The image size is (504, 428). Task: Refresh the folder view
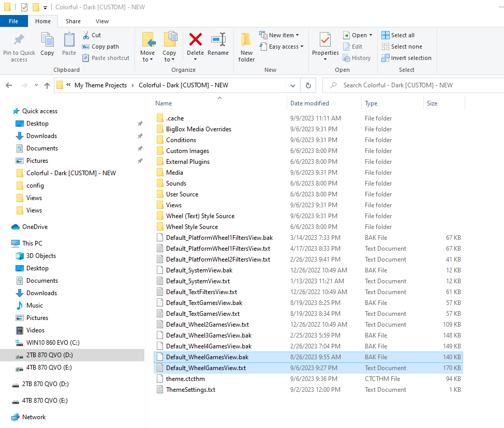point(308,85)
